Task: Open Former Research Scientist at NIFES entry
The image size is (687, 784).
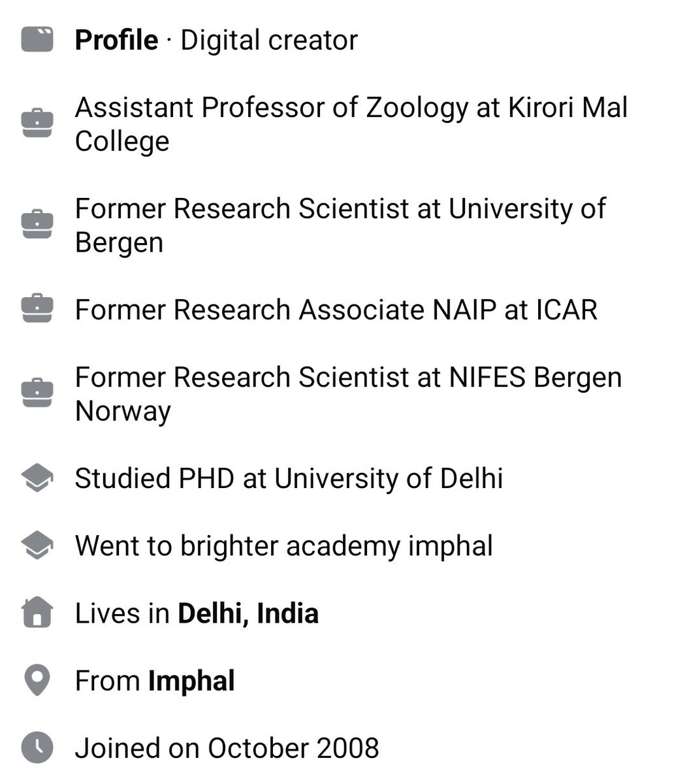Action: [349, 394]
